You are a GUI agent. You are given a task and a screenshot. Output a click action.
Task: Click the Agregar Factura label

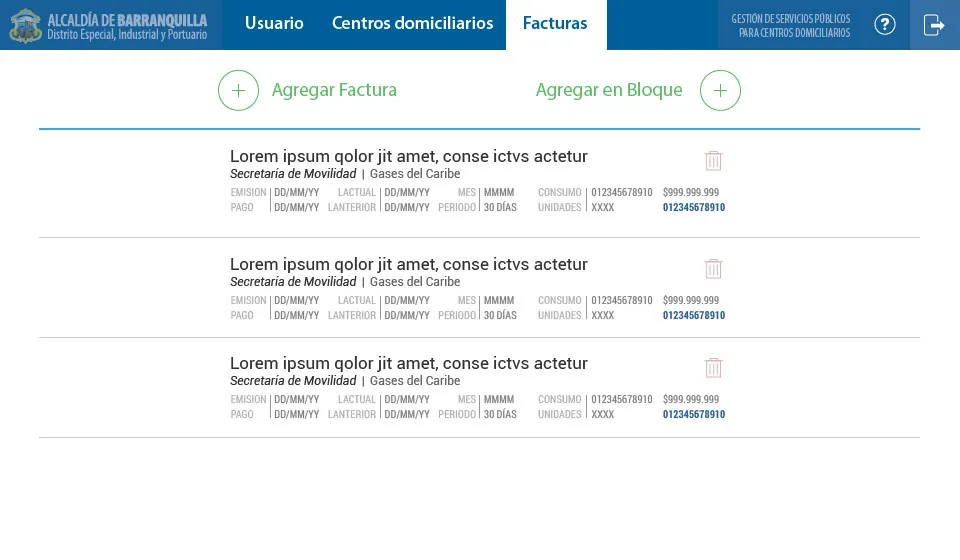point(334,90)
